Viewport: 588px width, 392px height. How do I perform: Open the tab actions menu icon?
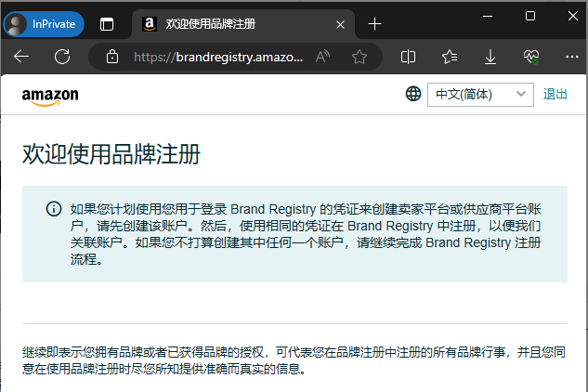pyautogui.click(x=107, y=24)
